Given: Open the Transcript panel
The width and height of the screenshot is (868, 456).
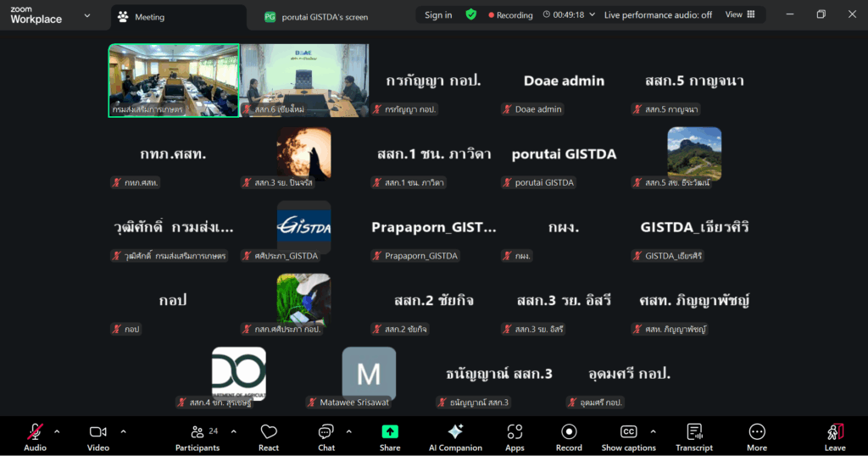Looking at the screenshot, I should tap(694, 437).
